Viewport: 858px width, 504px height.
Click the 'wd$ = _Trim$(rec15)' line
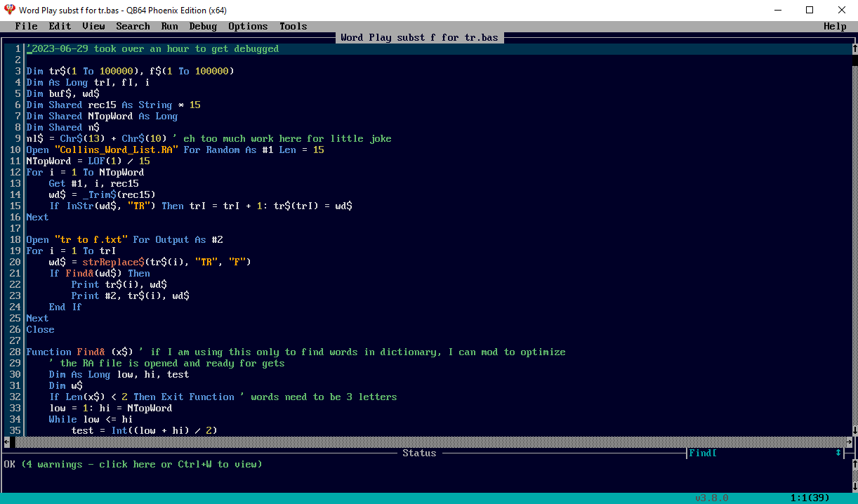tap(102, 195)
